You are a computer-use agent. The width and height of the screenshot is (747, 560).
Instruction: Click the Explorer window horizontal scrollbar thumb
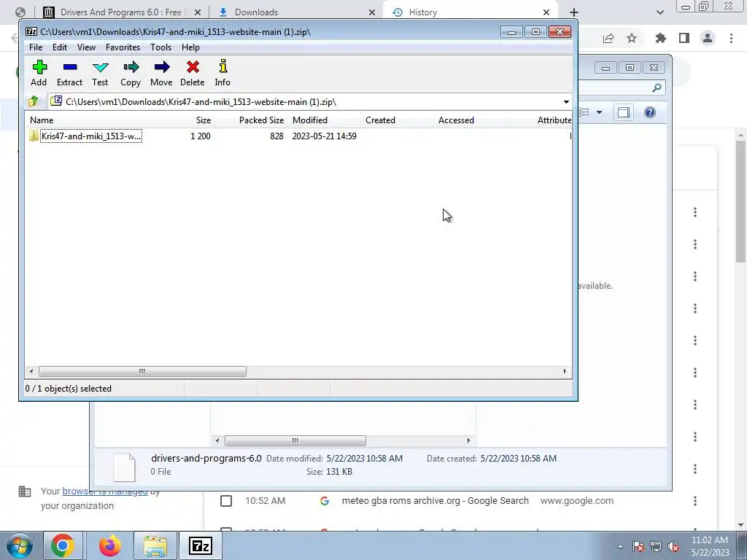click(x=295, y=440)
